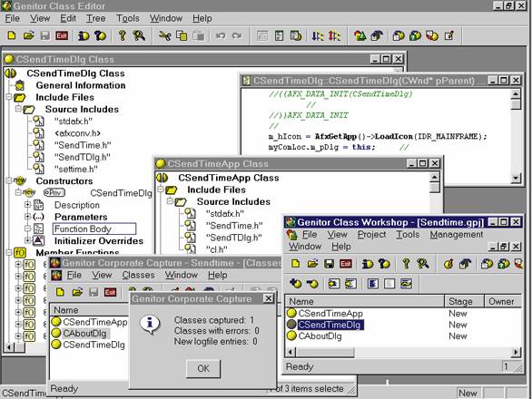532x399 pixels.
Task: Click Owner column header in Workshop list
Action: pyautogui.click(x=503, y=301)
